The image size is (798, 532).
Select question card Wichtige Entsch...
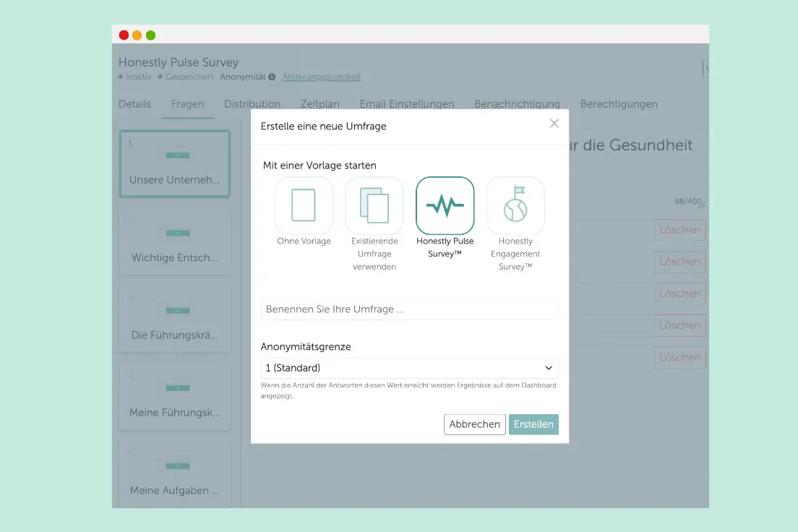175,242
